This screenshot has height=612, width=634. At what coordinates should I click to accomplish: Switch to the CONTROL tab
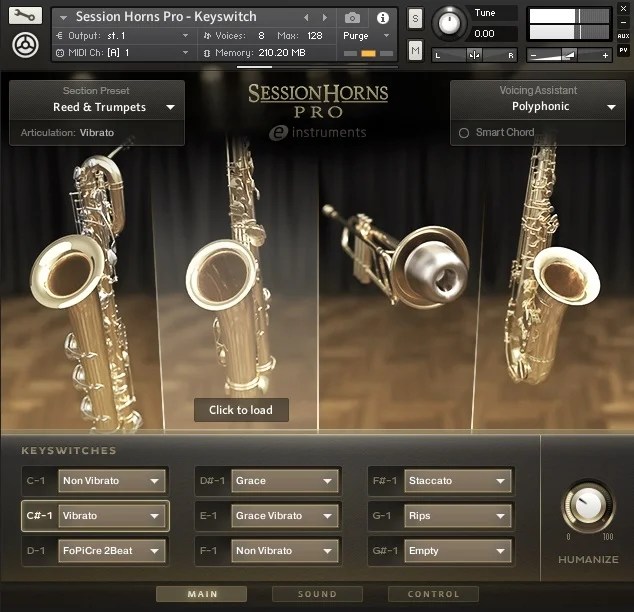(x=433, y=594)
